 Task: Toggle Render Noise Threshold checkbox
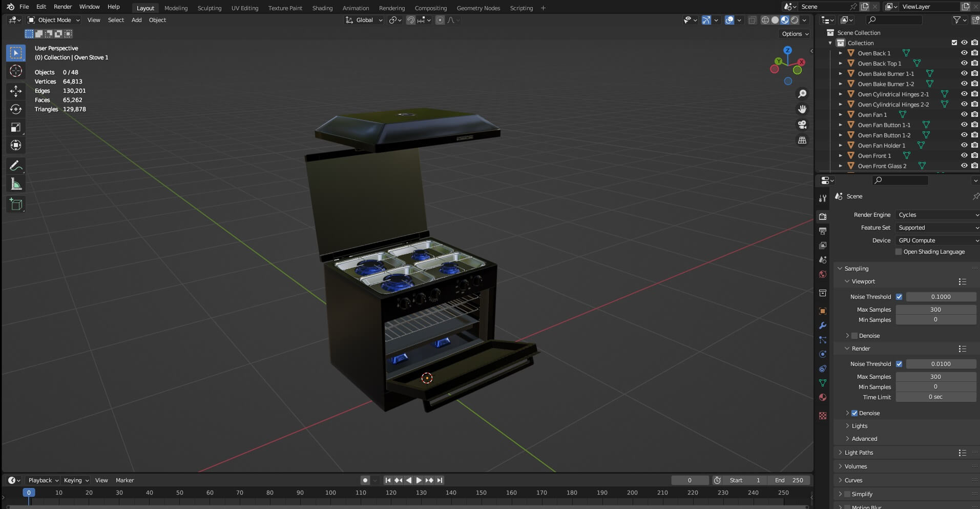899,364
